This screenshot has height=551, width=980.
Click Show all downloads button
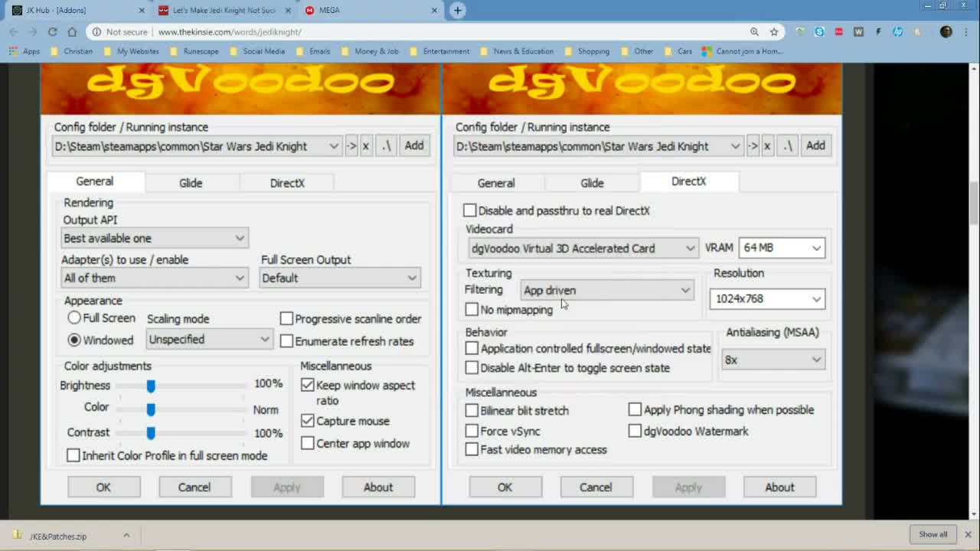[x=933, y=534]
